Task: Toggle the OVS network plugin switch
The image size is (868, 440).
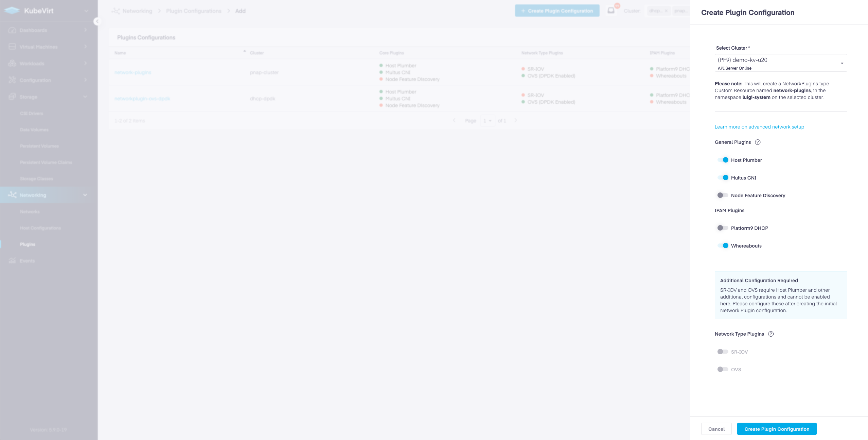Action: click(x=723, y=369)
